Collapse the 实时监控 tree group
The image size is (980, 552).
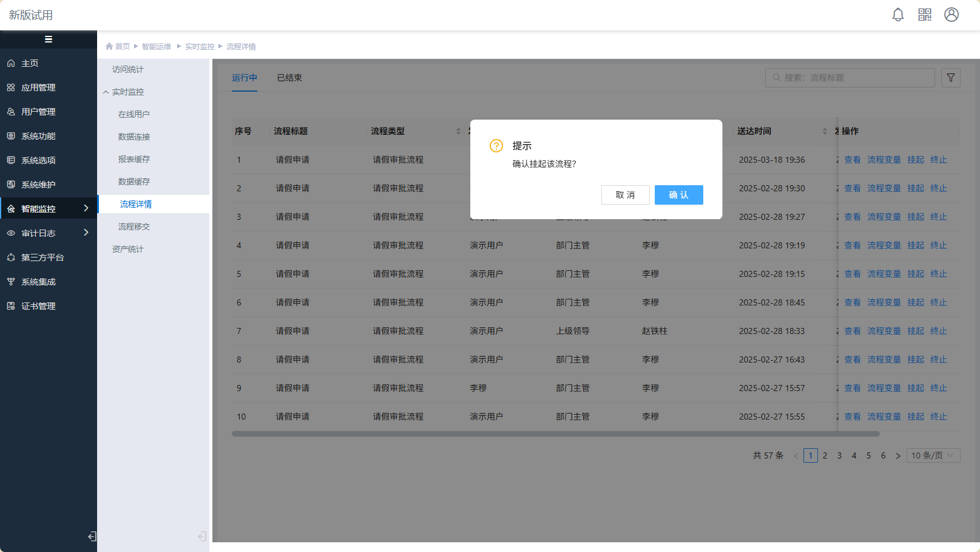click(106, 92)
